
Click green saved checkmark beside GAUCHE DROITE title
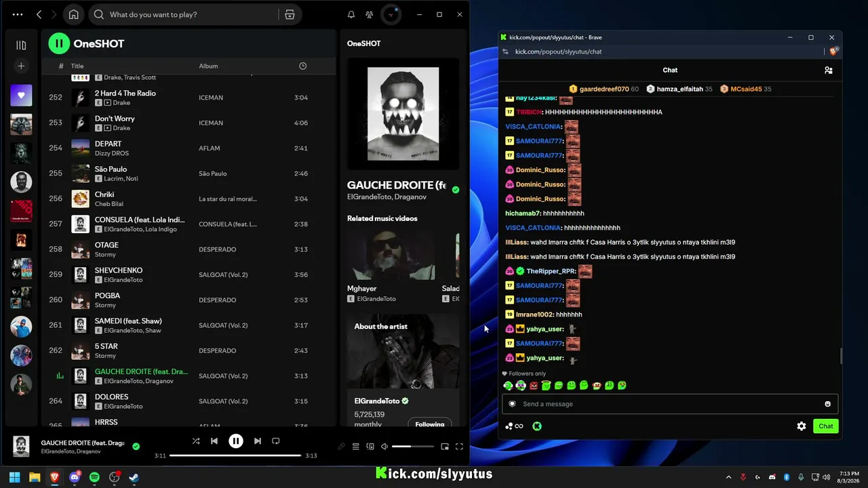coord(456,190)
